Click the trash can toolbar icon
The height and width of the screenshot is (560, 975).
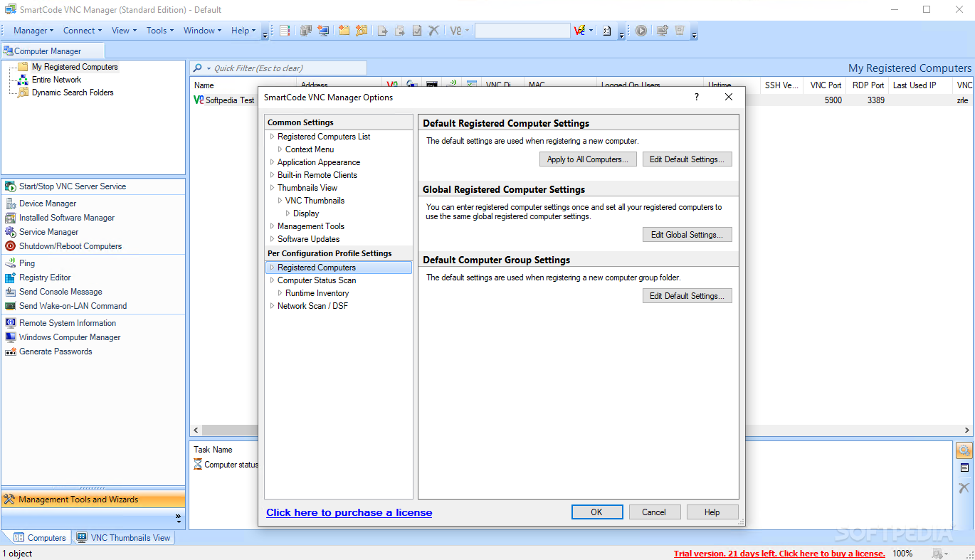[x=680, y=31]
